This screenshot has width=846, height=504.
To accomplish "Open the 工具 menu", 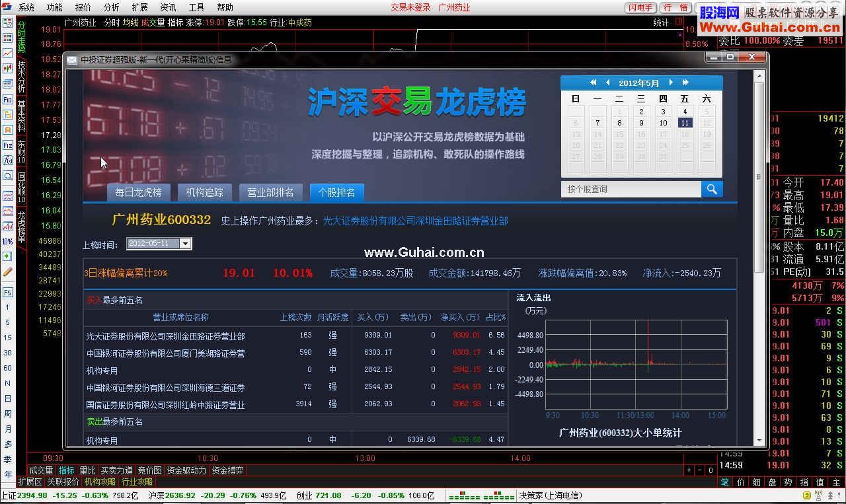I will pyautogui.click(x=197, y=7).
